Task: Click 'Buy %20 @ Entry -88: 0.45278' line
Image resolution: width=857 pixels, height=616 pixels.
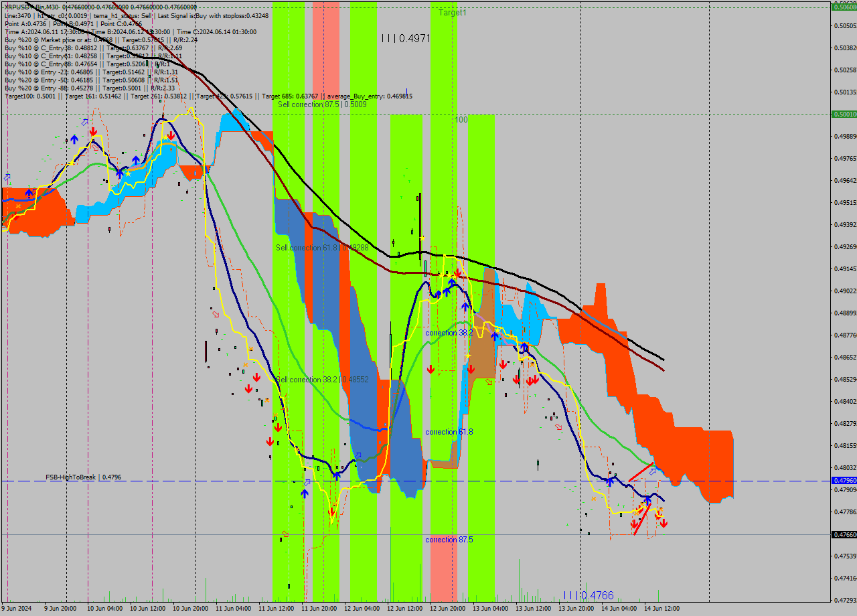Action: (90, 88)
